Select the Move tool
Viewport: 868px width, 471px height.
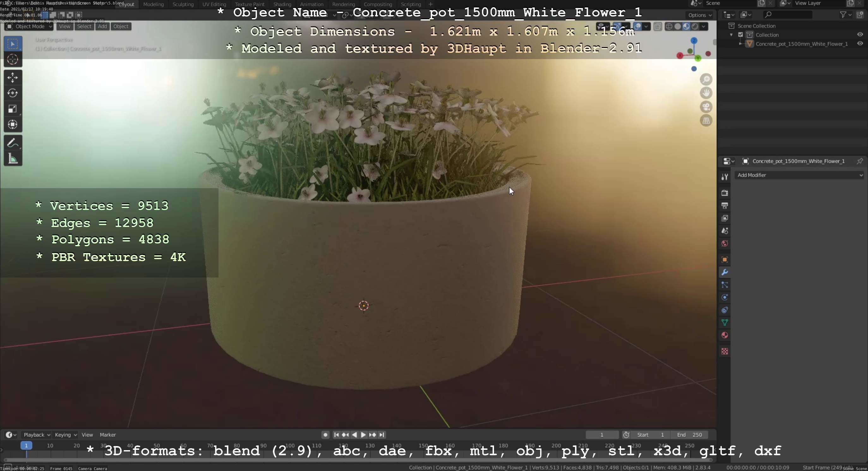tap(13, 77)
